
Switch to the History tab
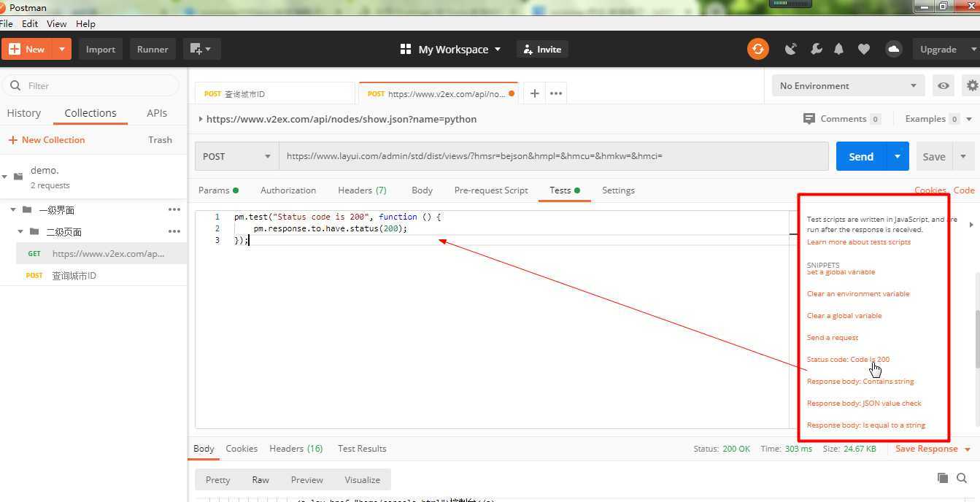(x=24, y=113)
